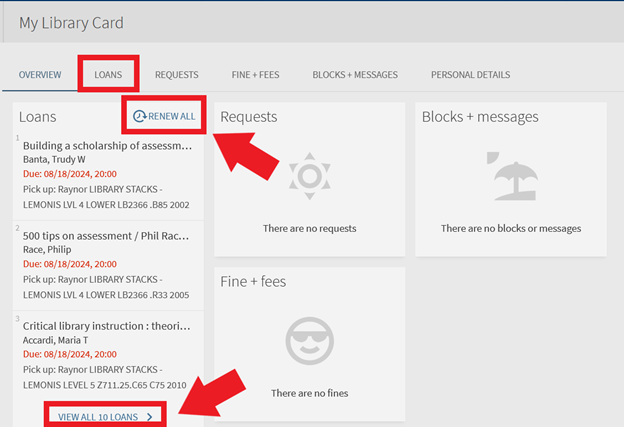Click the arrow after View All 10 Loans
Screen dimensions: 624x427
coord(149,416)
